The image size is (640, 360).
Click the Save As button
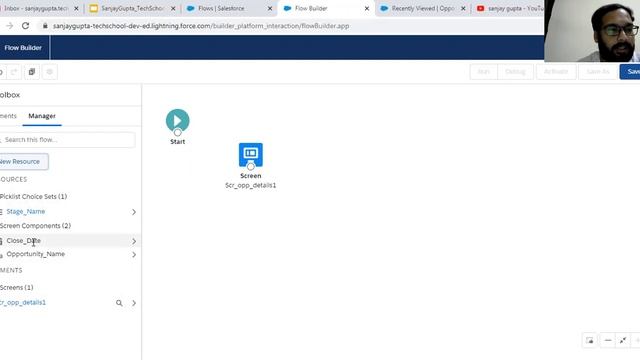pyautogui.click(x=598, y=72)
